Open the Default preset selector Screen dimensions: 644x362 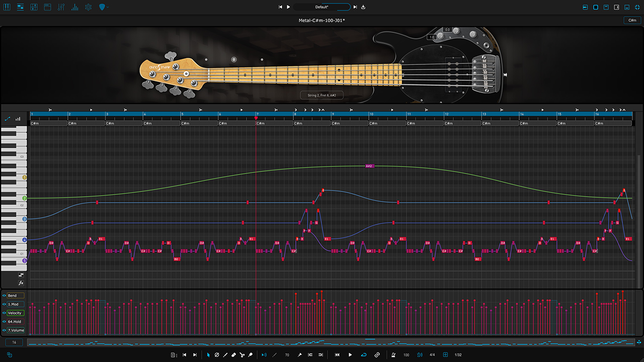click(322, 7)
